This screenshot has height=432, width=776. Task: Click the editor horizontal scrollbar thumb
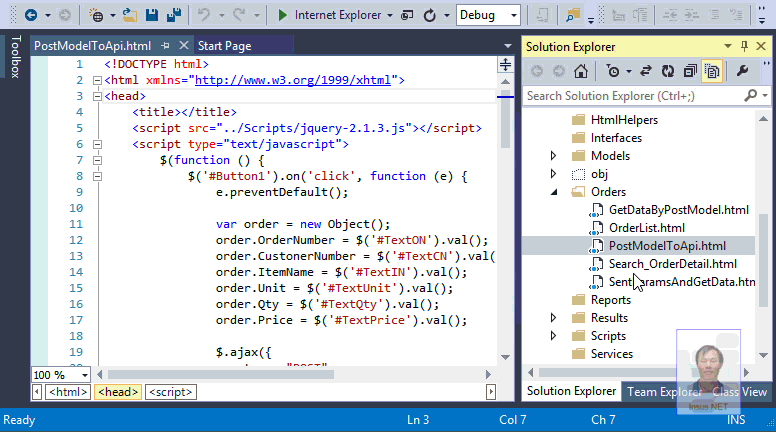coord(221,375)
